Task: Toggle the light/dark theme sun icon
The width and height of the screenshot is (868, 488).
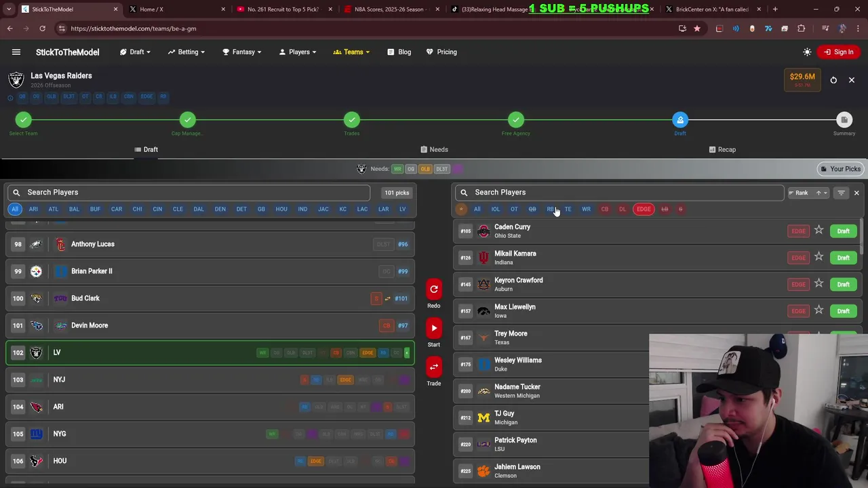Action: coord(807,52)
